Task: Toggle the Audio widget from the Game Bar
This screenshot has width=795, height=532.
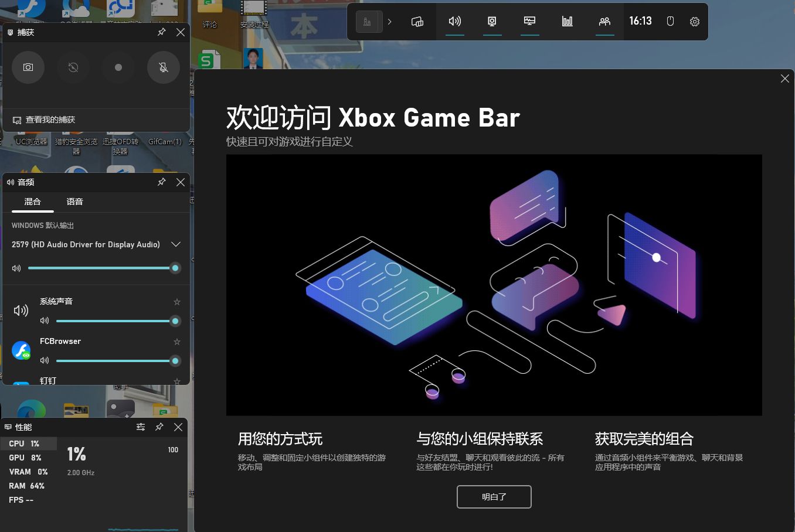Action: (x=455, y=22)
